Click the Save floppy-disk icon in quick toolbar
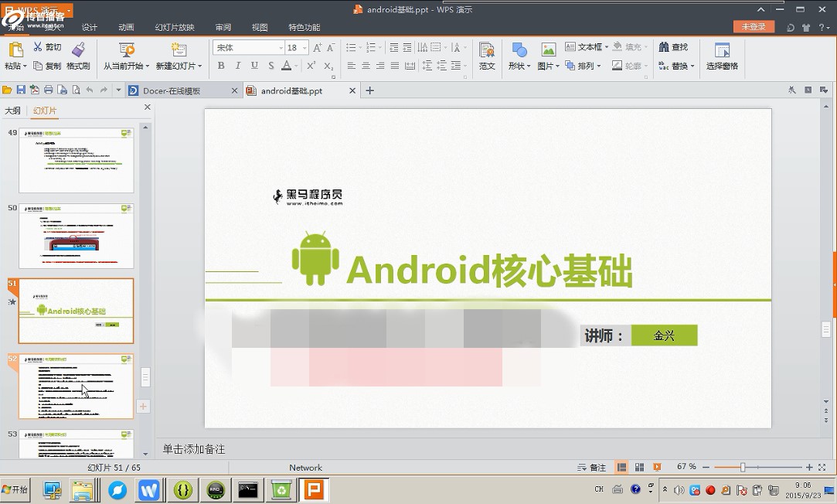Viewport: 837px width, 504px height. tap(21, 90)
